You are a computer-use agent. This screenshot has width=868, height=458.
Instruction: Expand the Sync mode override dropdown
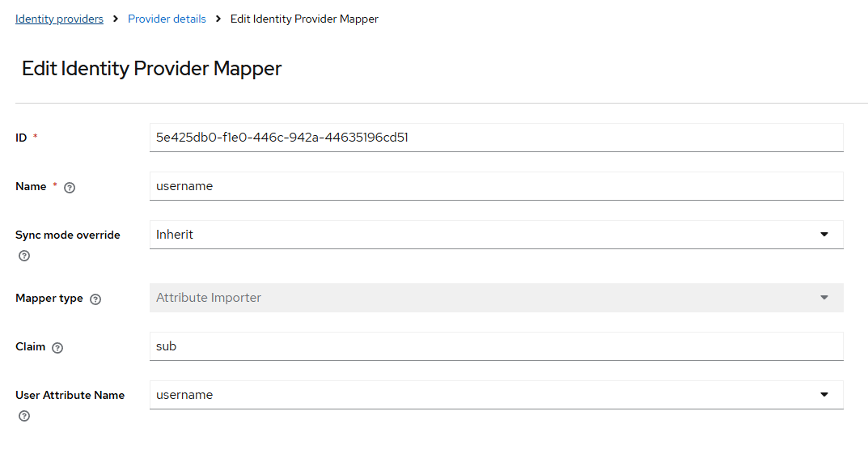(x=496, y=235)
